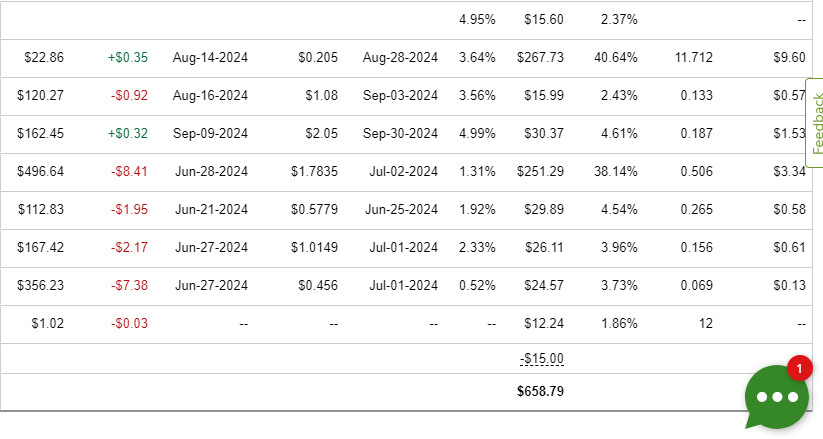Screen dimensions: 823x439
Task: Select the $496.64 price cell
Action: click(x=41, y=171)
